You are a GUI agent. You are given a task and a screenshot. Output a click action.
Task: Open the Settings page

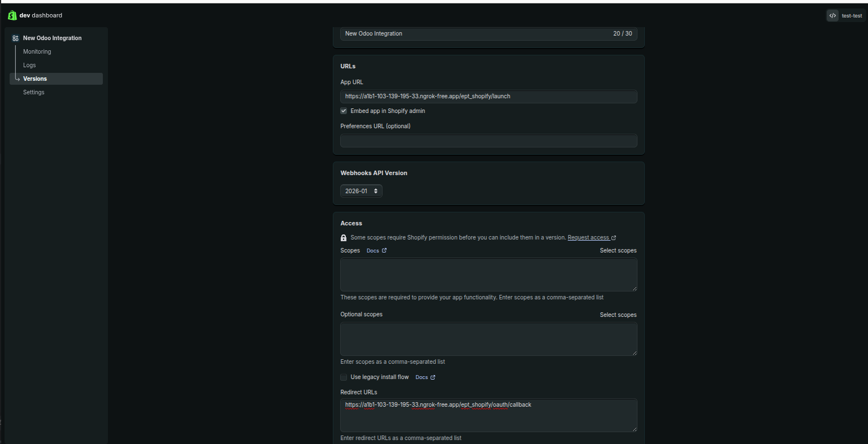click(33, 92)
